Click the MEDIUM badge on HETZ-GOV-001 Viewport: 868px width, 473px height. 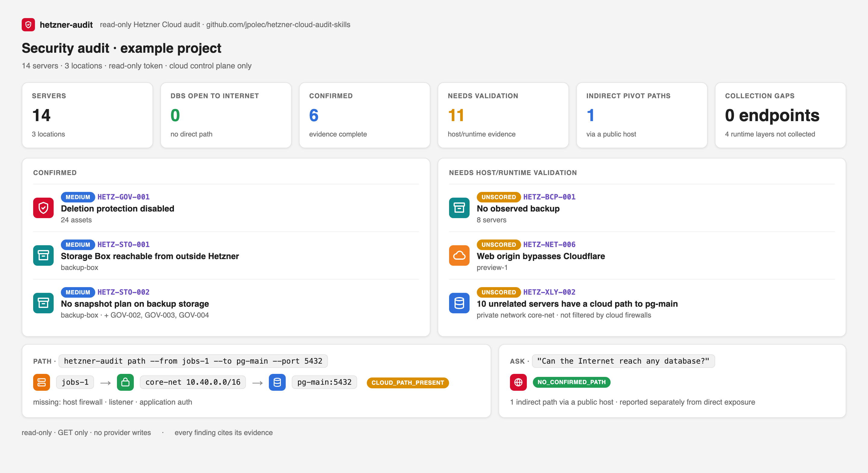78,197
